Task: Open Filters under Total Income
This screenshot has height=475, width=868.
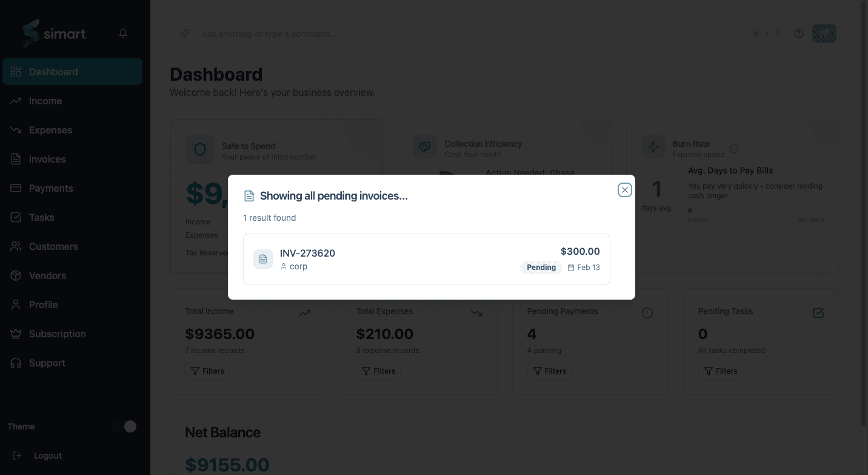Action: pos(207,371)
